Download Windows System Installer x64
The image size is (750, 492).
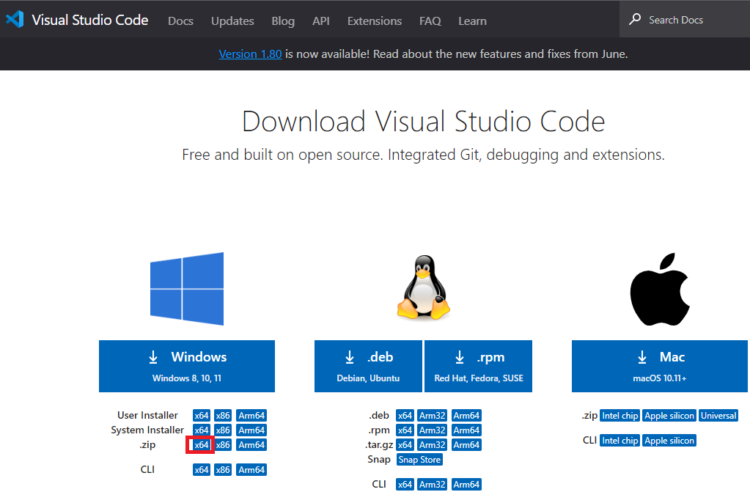201,430
